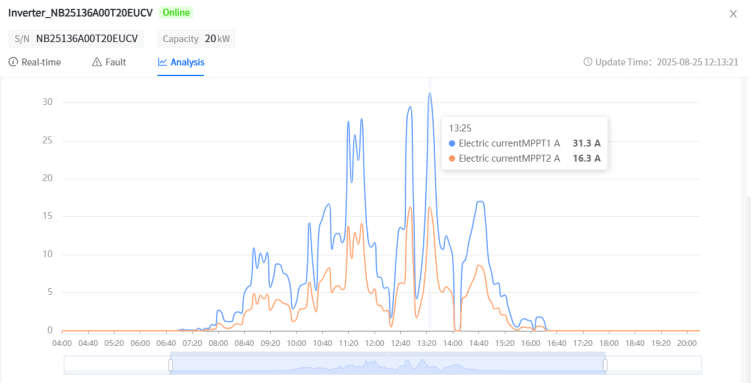Viewport: 751px width, 383px height.
Task: Click the Online status badge
Action: click(x=176, y=13)
